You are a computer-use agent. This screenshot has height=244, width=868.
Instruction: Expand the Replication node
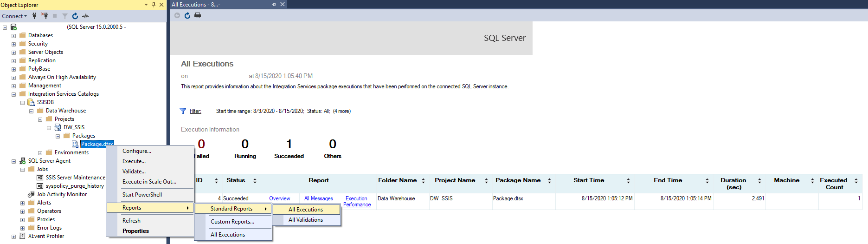point(13,61)
